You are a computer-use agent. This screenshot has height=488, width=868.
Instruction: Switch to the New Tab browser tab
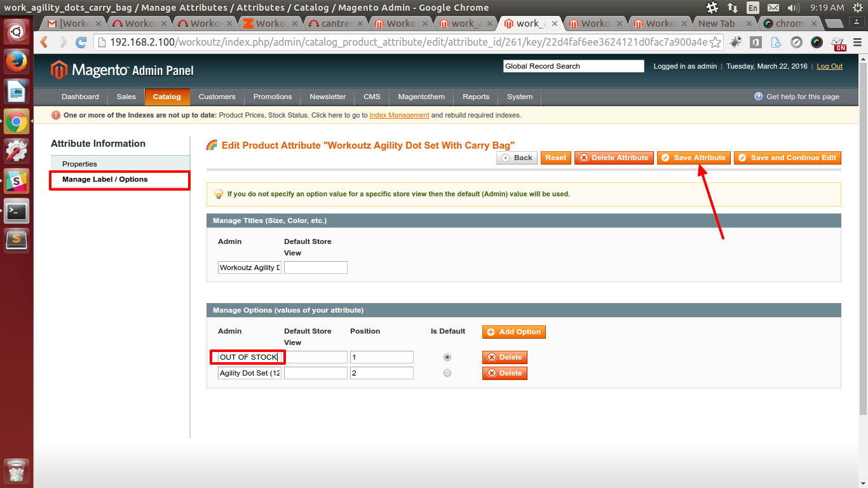pyautogui.click(x=724, y=24)
